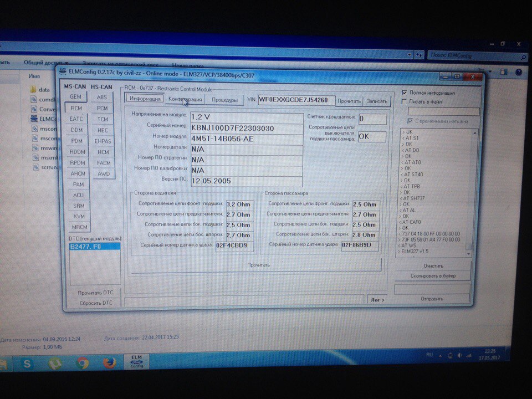Open Firefox from the taskbar

click(x=109, y=362)
